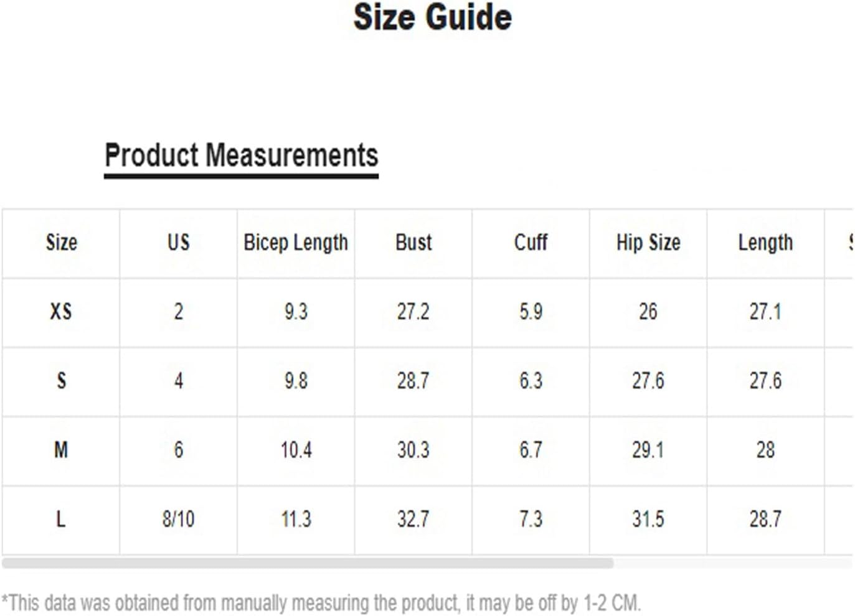Select the L size row label
Viewport: 855px width, 616px height.
pos(61,518)
